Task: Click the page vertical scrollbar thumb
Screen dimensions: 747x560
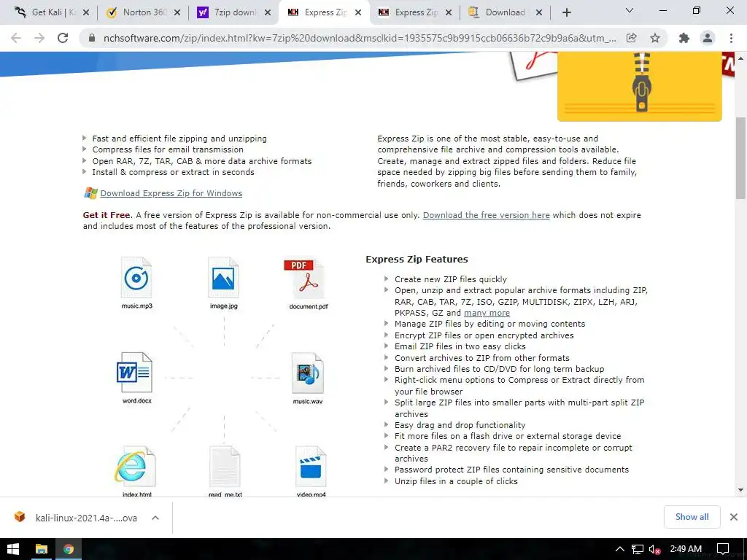Action: click(x=740, y=158)
